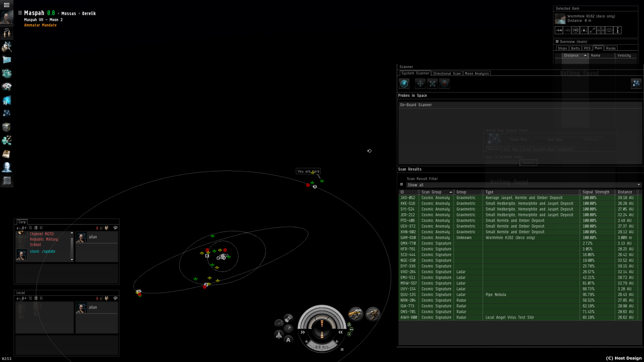The image size is (644, 362).
Task: Open the Wallet coins icon
Action: [7, 140]
